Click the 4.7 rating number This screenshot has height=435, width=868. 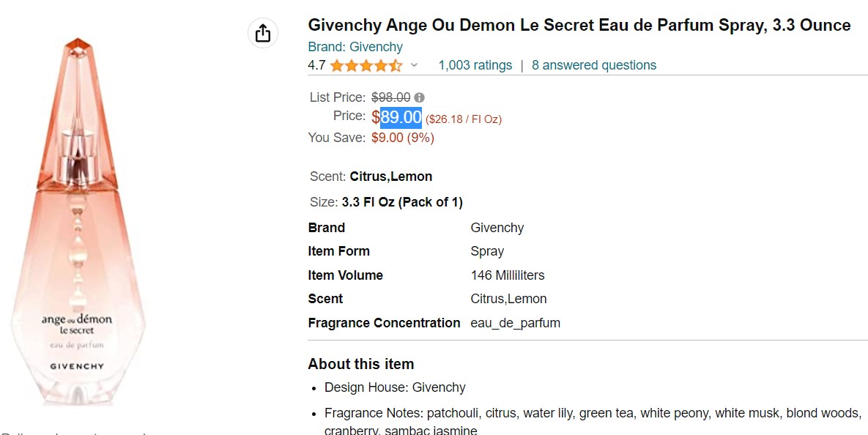(316, 65)
